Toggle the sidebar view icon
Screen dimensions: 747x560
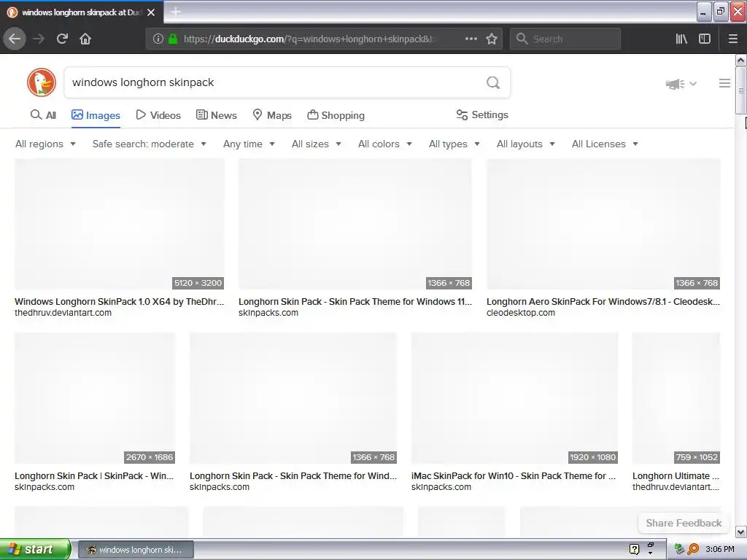pyautogui.click(x=705, y=39)
